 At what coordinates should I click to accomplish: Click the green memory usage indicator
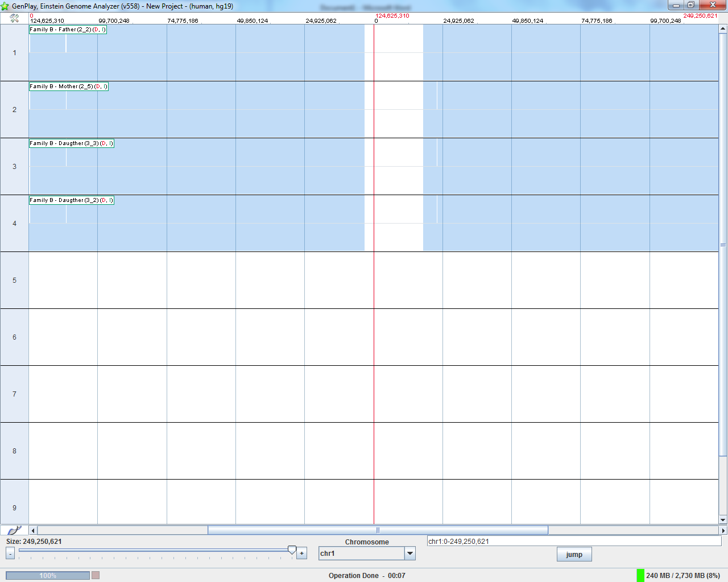(640, 575)
